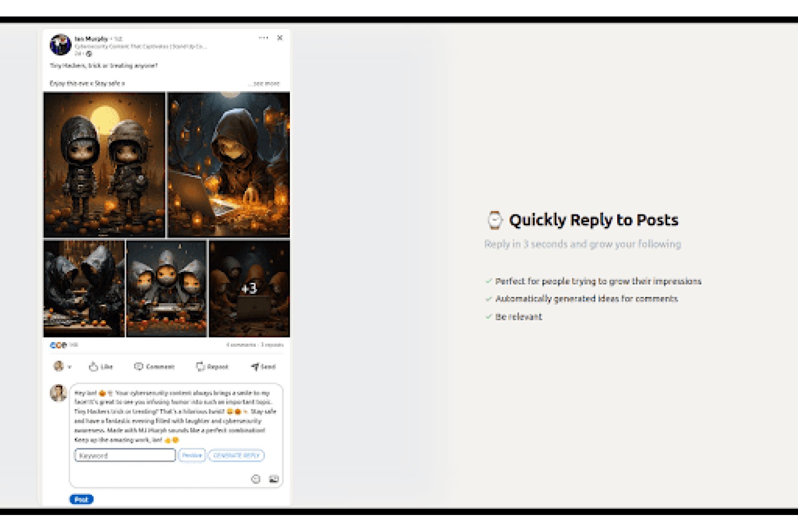Open the two hooded hackers moon image
The image size is (798, 532).
point(104,164)
